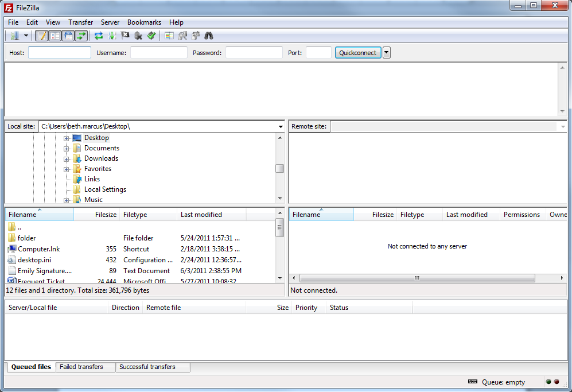This screenshot has height=392, width=572.
Task: Expand the Documents tree node
Action: click(x=66, y=149)
